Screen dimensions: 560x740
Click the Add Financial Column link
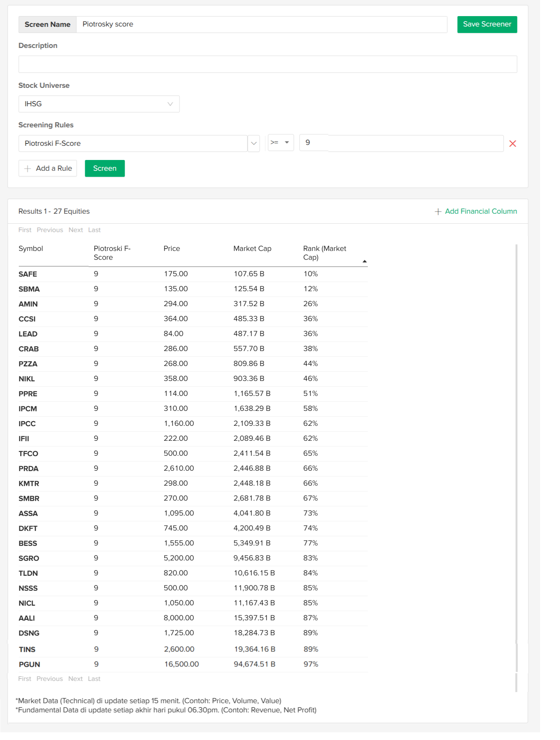pos(481,211)
